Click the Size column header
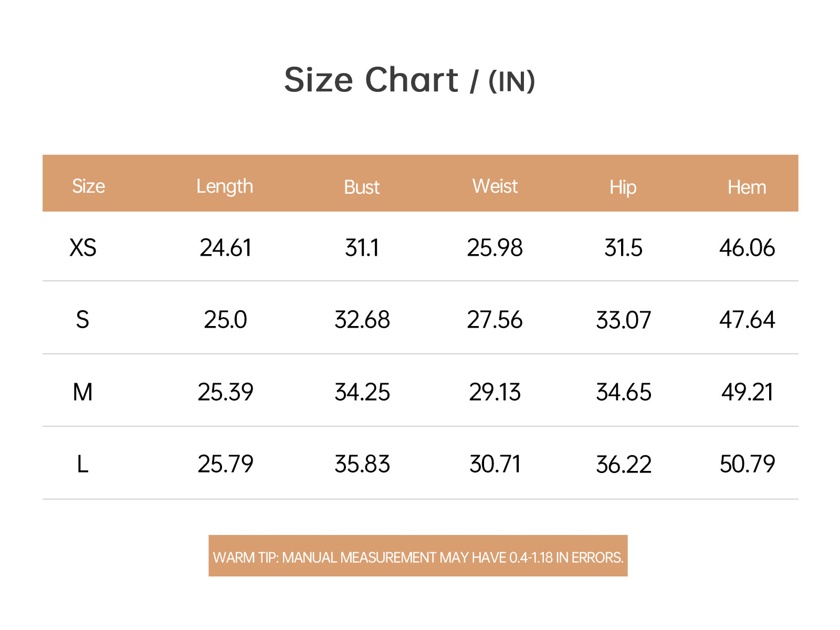 [88, 186]
